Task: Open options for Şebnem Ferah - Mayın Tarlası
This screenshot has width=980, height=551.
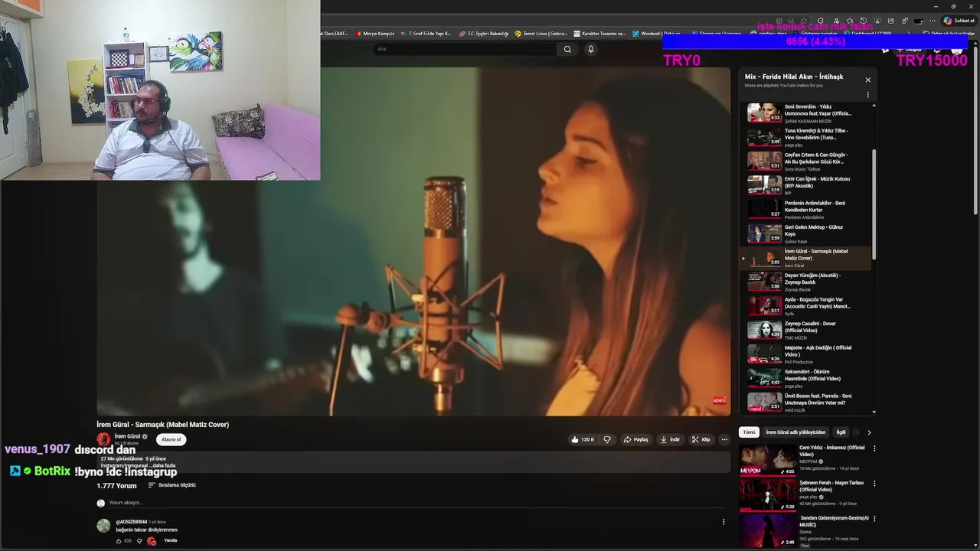Action: [874, 484]
